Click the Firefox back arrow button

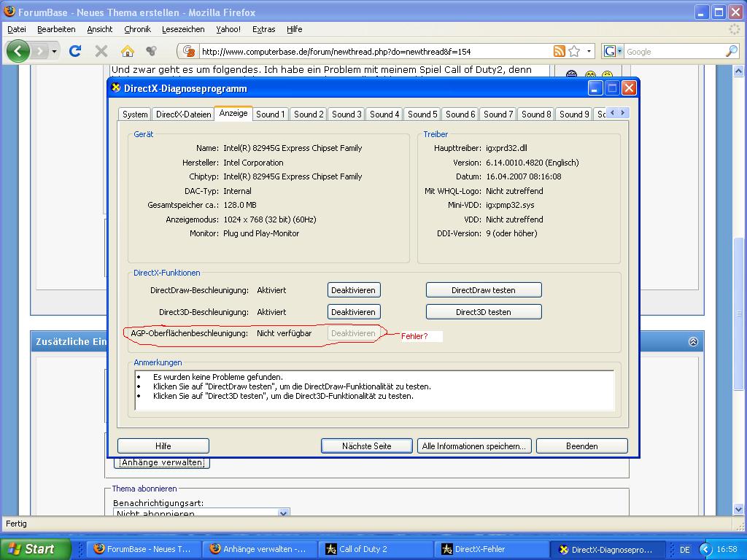pos(18,51)
